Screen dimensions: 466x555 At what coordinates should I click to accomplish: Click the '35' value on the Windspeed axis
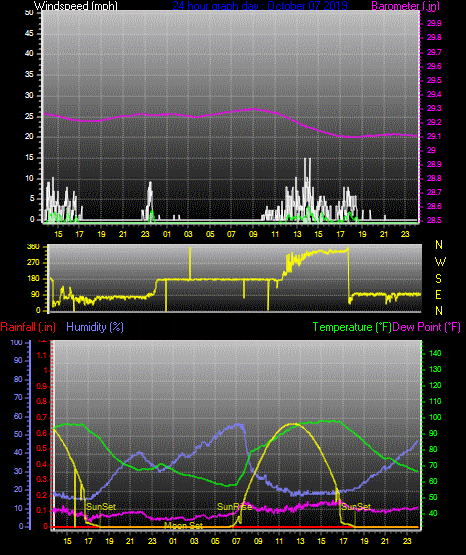click(x=29, y=75)
